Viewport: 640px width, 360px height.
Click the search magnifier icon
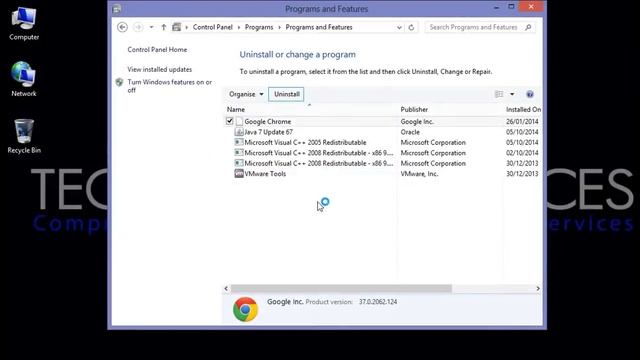click(528, 27)
